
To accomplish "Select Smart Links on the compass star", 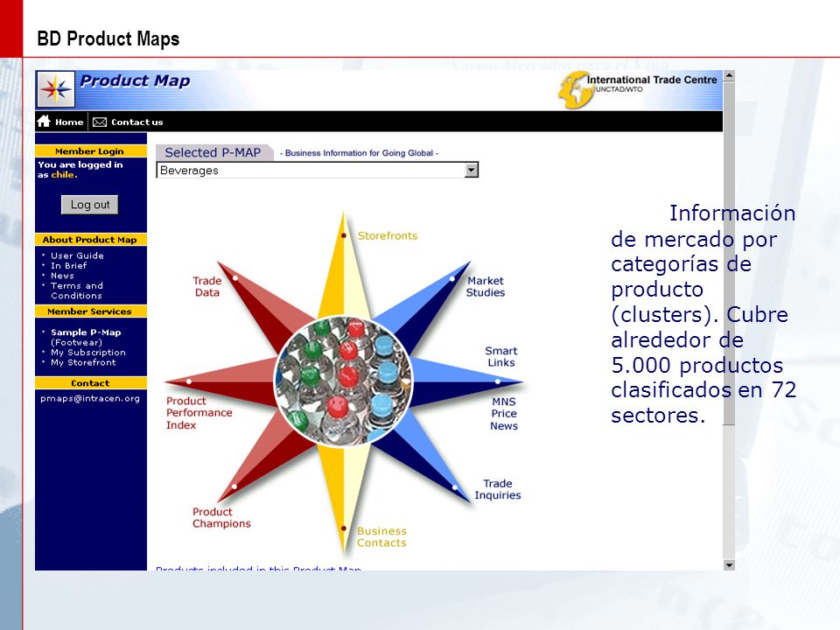I will pos(500,357).
